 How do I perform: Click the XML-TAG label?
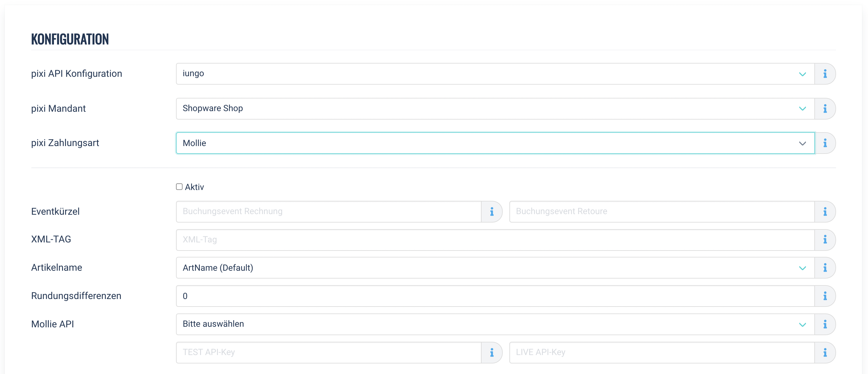click(x=51, y=239)
